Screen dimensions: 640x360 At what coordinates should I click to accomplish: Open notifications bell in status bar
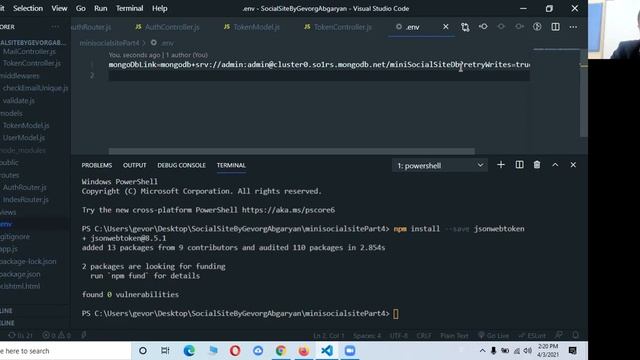point(576,336)
